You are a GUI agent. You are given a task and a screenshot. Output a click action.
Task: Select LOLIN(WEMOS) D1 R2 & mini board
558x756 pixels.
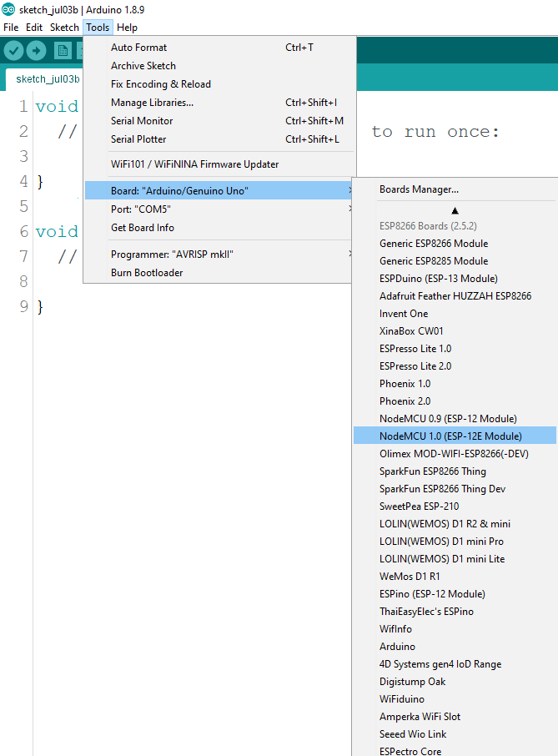[x=455, y=523]
